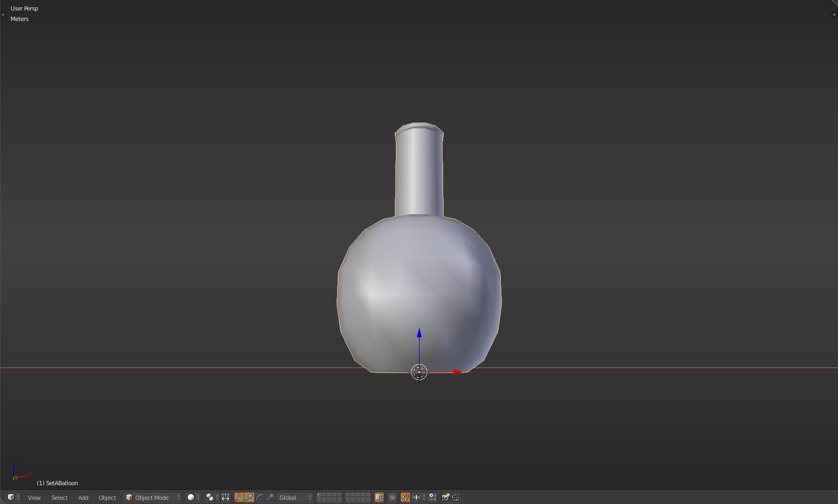Viewport: 838px width, 504px height.
Task: Select the first scene layer button
Action: (x=319, y=495)
